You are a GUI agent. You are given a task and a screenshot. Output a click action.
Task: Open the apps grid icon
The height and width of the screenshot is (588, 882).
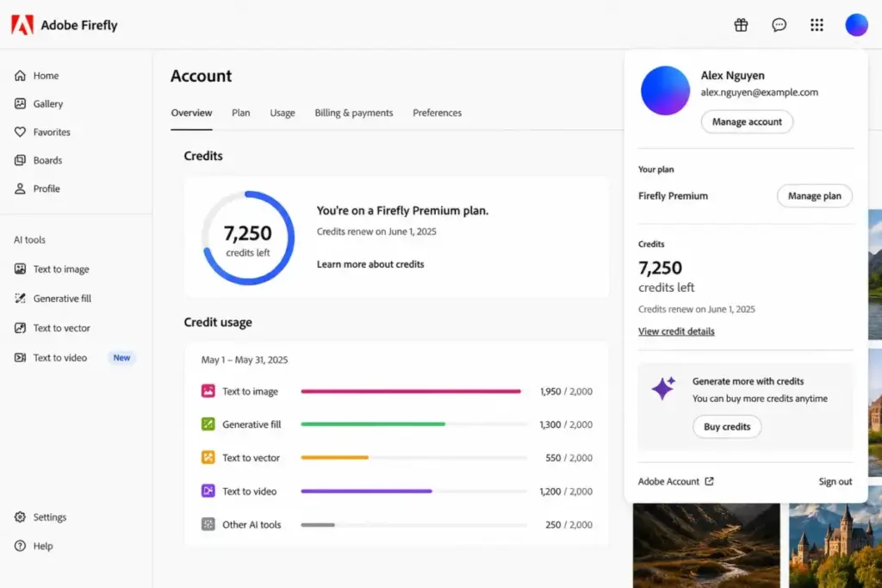[x=817, y=25]
